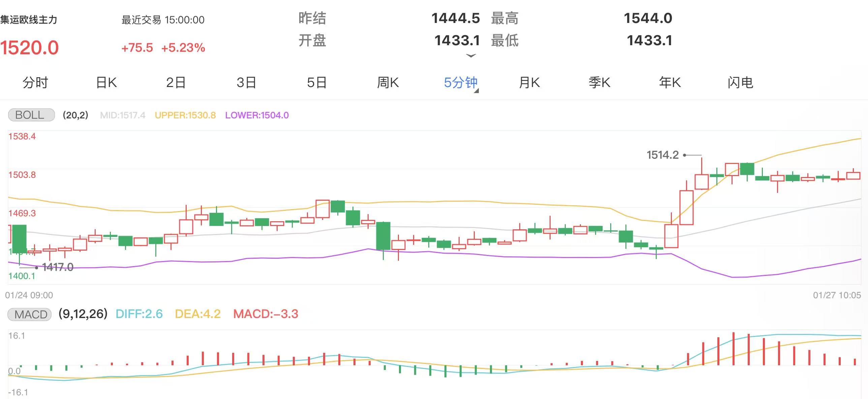This screenshot has height=399, width=868.
Task: Click the MACD:-3.3 value
Action: tap(266, 314)
